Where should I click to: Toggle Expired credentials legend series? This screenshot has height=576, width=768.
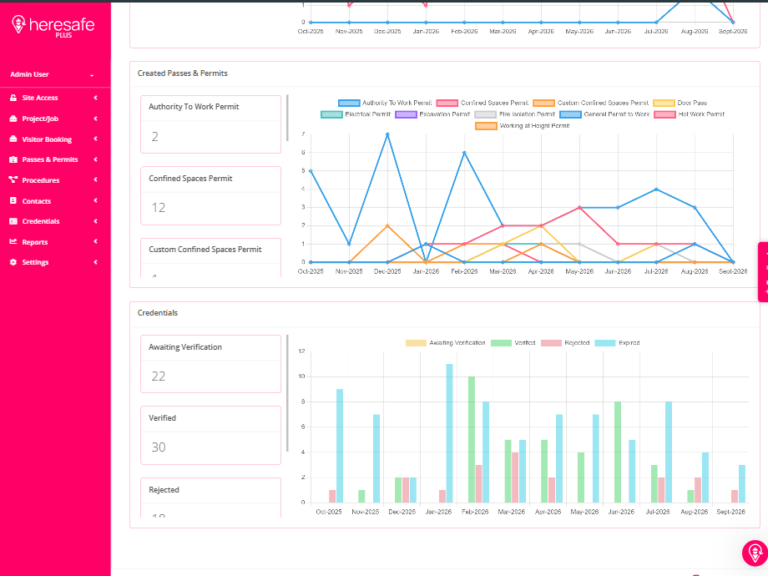pyautogui.click(x=617, y=343)
